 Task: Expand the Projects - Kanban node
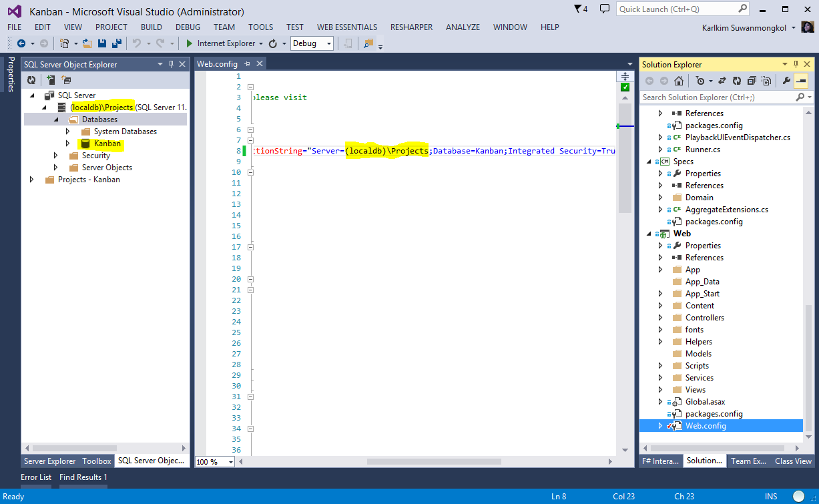point(31,180)
